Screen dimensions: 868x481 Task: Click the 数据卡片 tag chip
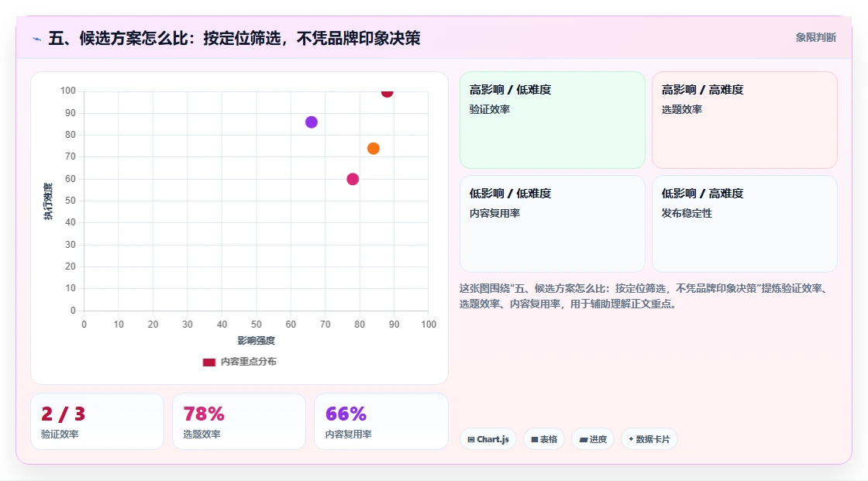coord(649,439)
